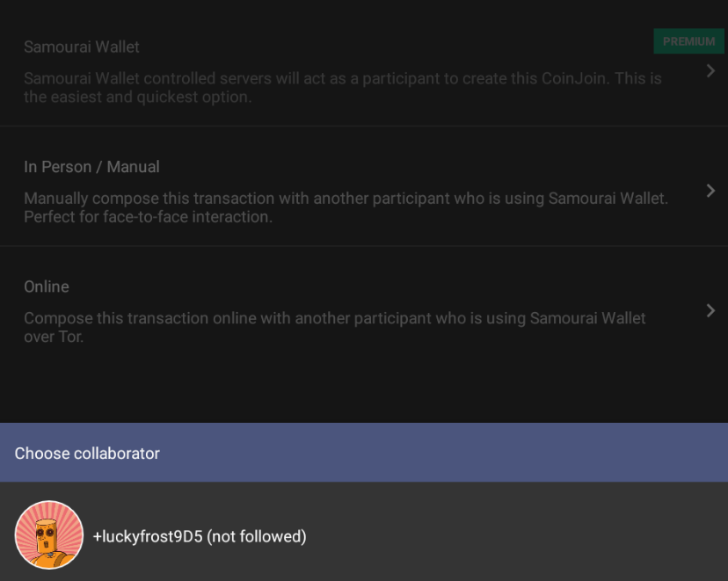Open the Samourai Wallet option chevron
The height and width of the screenshot is (581, 728).
click(710, 71)
